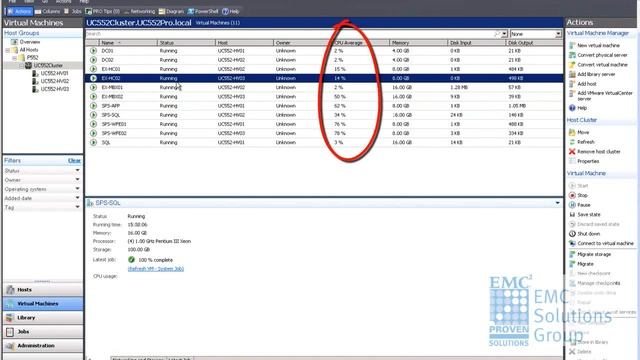Switch to the Library view
640x360 pixels.
[x=43, y=318]
